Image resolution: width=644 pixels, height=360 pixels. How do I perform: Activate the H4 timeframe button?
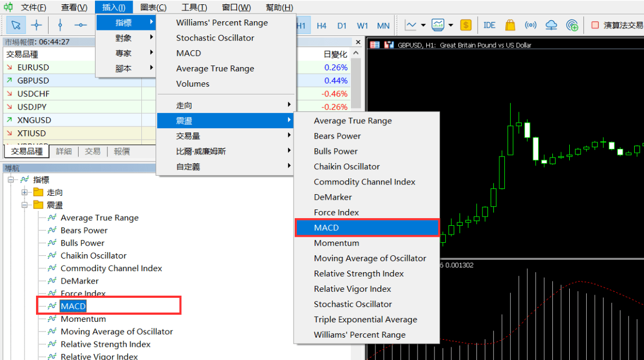[320, 25]
